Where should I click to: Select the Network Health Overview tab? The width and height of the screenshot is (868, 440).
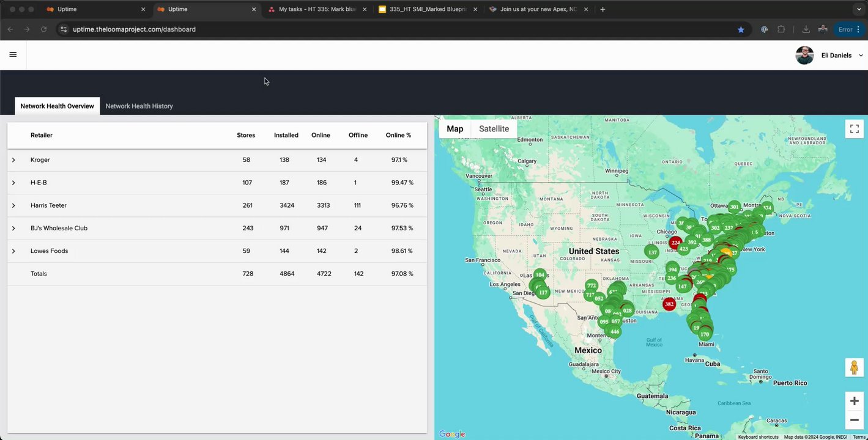57,106
